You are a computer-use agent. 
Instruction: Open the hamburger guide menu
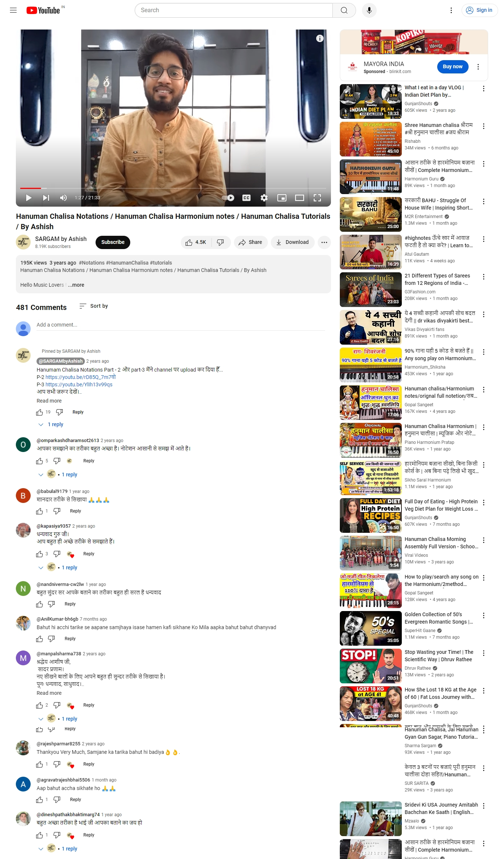click(x=13, y=10)
